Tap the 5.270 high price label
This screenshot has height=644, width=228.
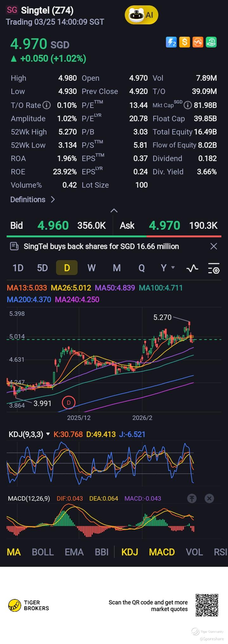162,317
